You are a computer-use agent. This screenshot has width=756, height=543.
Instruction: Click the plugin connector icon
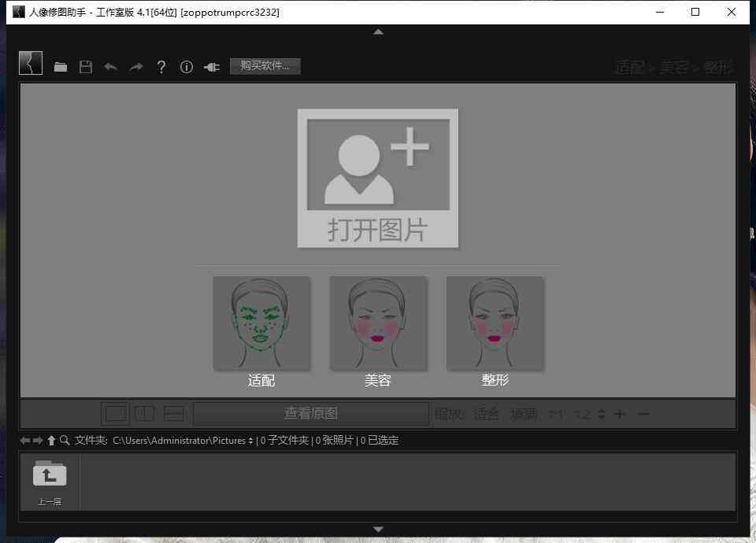[x=211, y=66]
